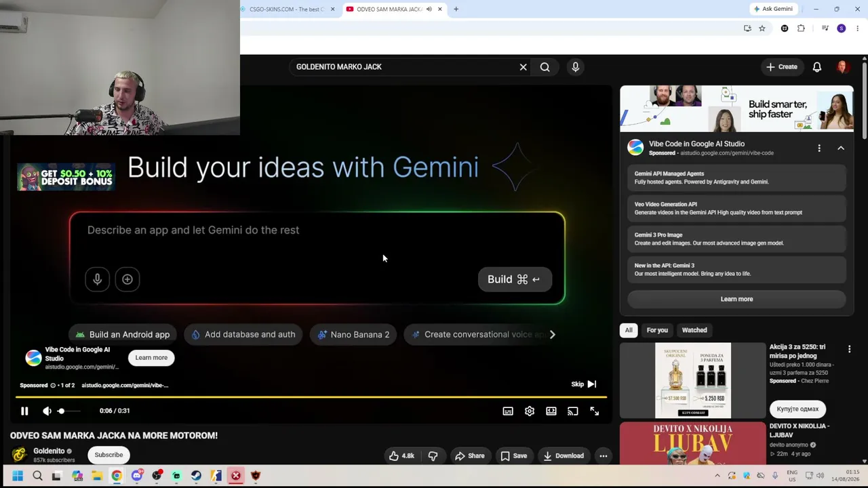
Task: Open options for the Vibe Code ad
Action: [x=819, y=148]
